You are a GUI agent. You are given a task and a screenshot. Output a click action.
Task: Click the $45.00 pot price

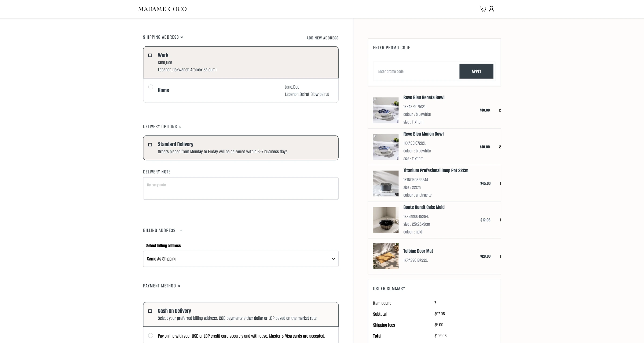point(485,184)
